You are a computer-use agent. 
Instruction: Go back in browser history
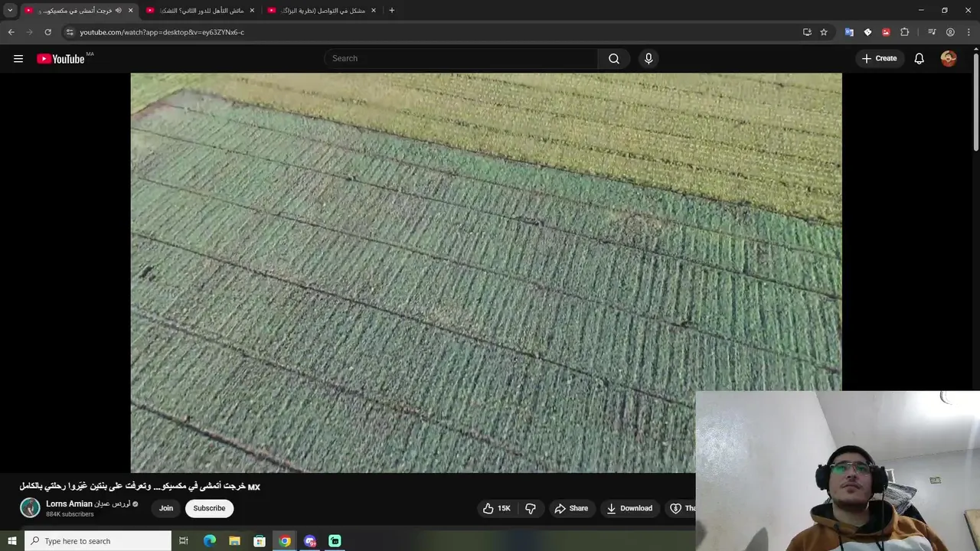11,32
